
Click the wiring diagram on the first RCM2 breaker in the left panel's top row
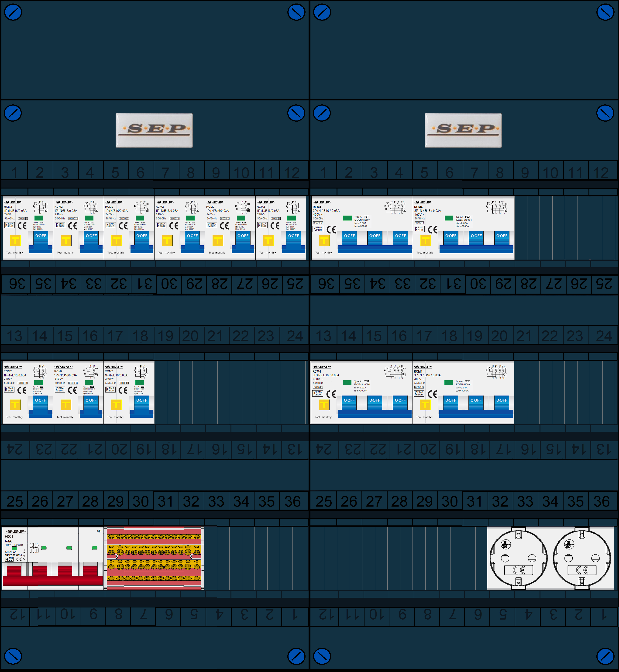tap(40, 207)
